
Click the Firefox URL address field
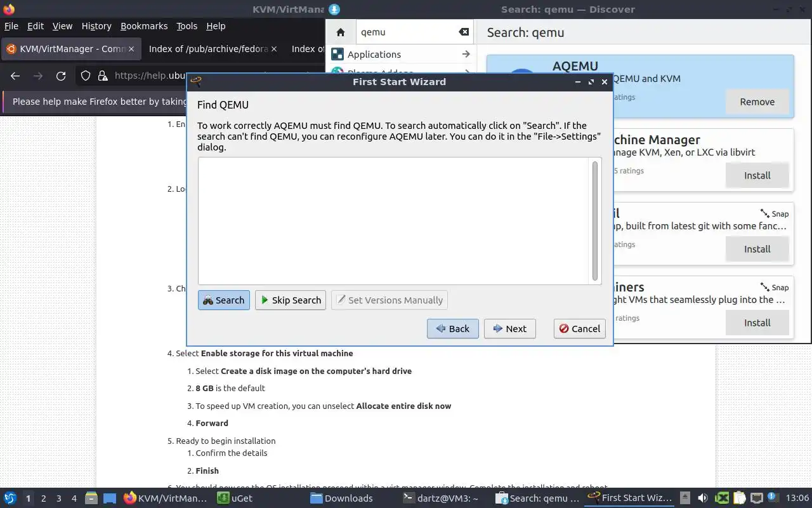[x=150, y=76]
